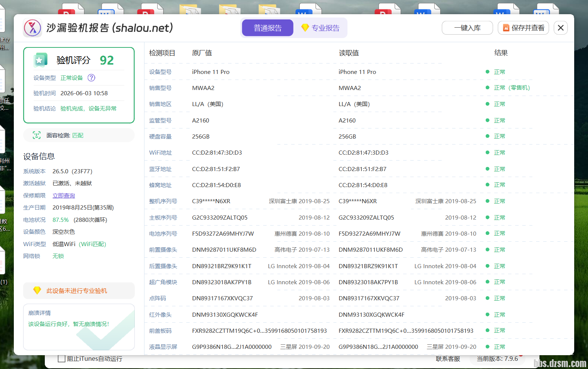Click the battery health value 87.5%

(60, 220)
